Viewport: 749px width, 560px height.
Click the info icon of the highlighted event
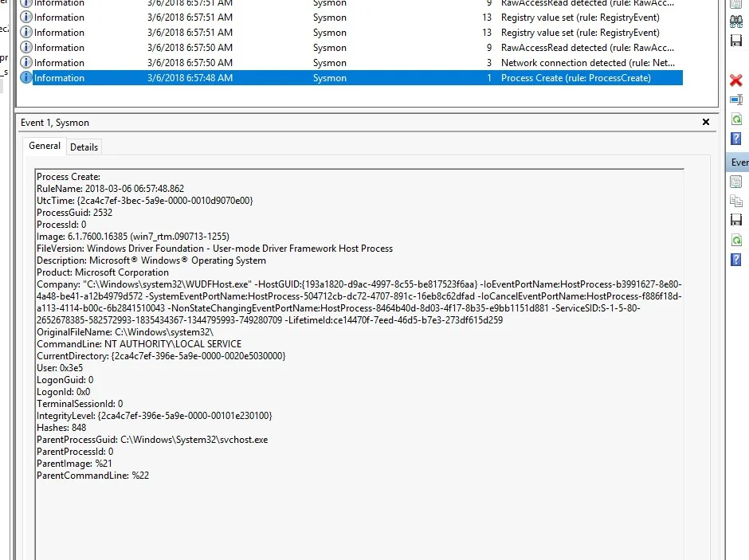[x=26, y=78]
